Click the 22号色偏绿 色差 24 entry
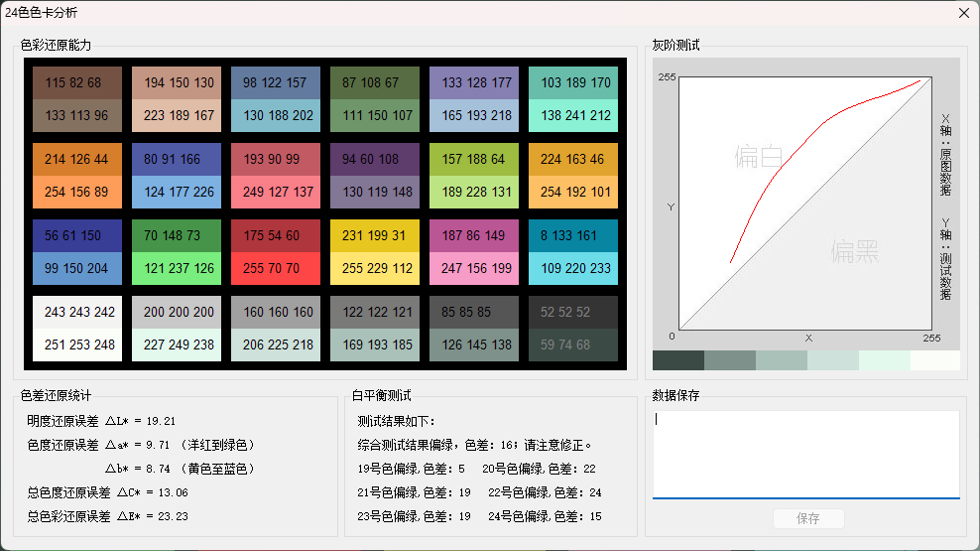Screen dimensions: 980x551 [x=545, y=492]
